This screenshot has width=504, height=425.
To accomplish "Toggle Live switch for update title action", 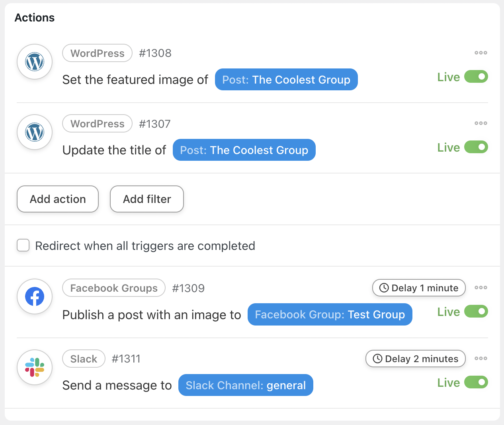I will 476,147.
